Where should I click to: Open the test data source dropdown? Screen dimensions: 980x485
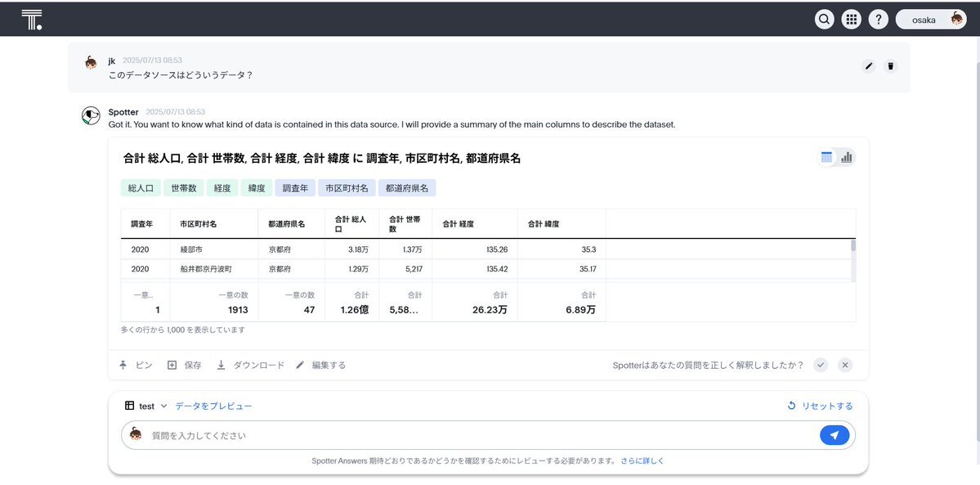(146, 406)
